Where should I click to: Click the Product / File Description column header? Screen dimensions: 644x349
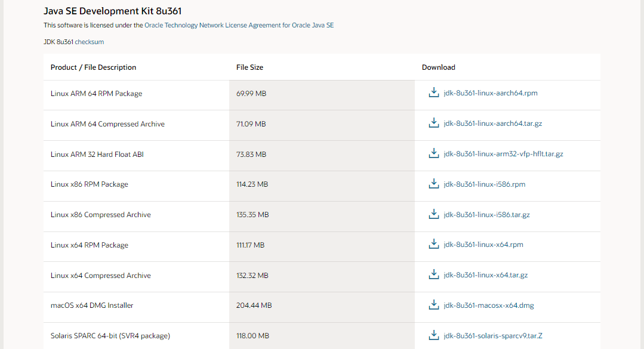tap(93, 67)
